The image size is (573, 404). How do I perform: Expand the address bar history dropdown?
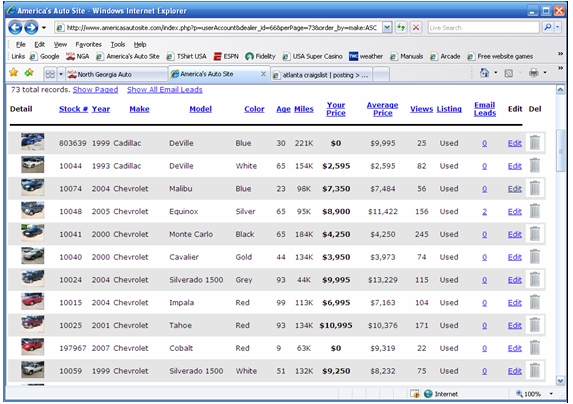click(387, 27)
